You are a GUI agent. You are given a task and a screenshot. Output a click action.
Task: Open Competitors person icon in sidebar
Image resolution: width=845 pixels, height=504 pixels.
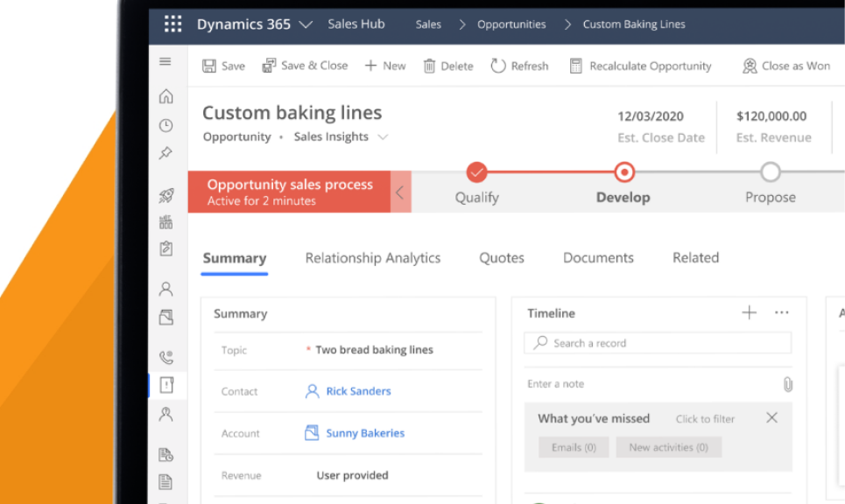click(166, 414)
